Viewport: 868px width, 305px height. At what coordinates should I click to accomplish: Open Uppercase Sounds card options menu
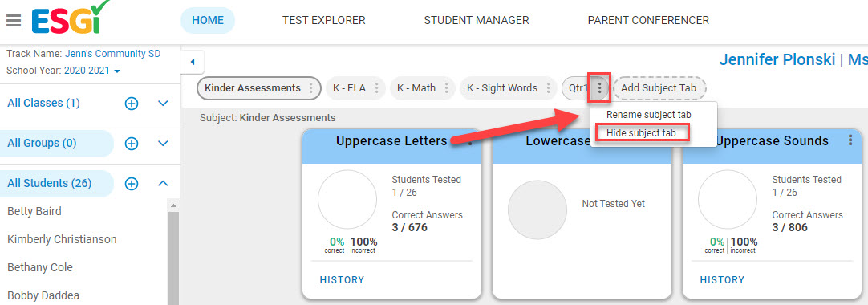point(851,140)
